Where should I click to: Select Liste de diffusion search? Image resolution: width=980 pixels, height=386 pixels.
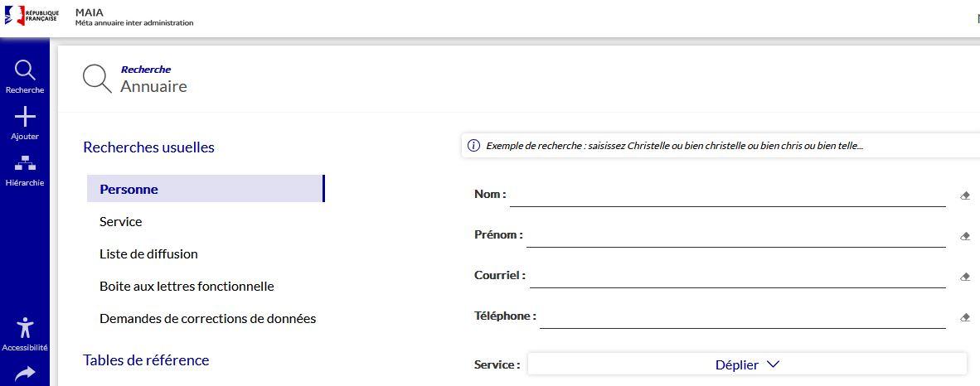point(148,254)
